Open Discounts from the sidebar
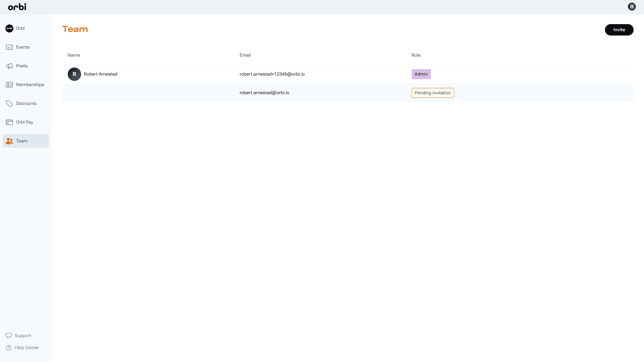 click(26, 103)
